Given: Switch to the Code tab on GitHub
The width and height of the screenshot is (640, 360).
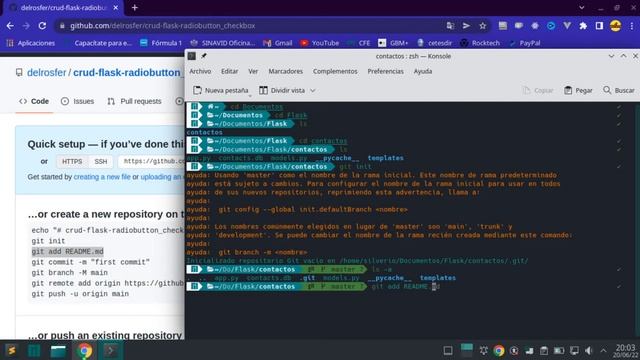Looking at the screenshot, I should tap(34, 101).
